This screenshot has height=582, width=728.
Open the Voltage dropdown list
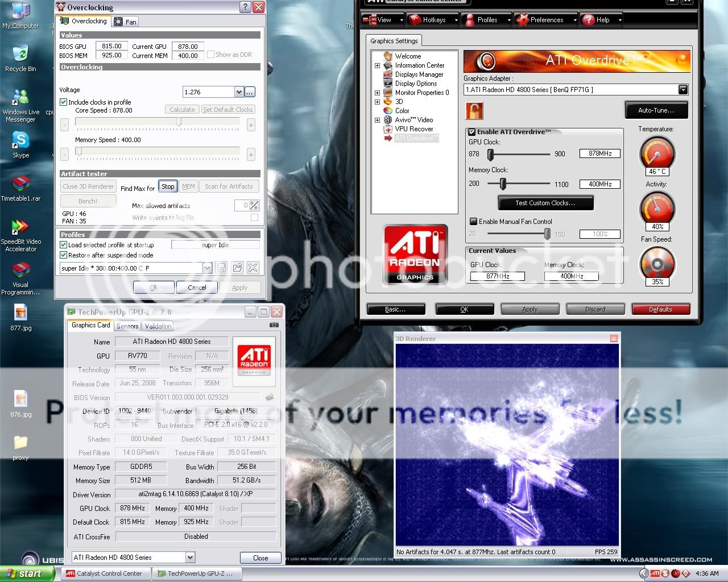pos(239,92)
